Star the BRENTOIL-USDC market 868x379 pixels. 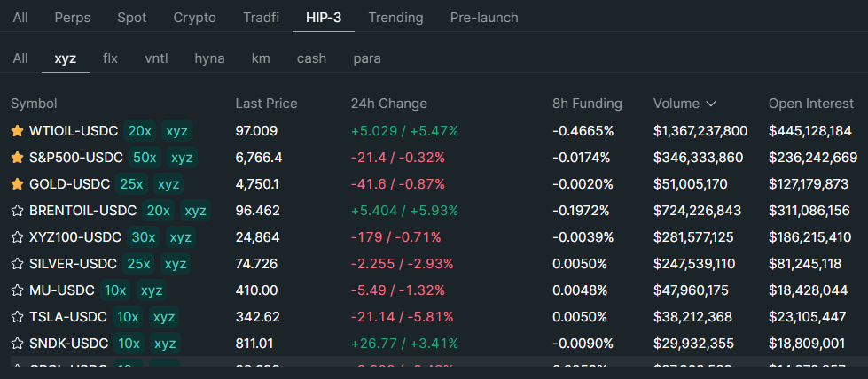[17, 211]
